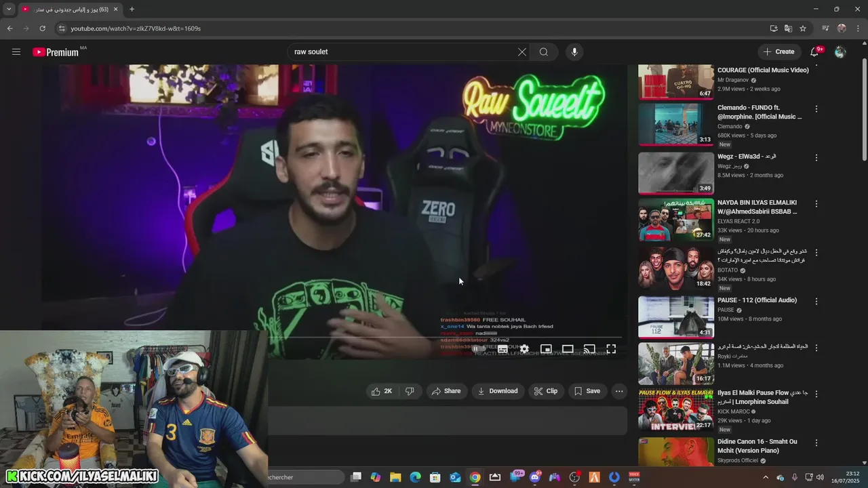Open options for NAYDA BIN ILYAS ELMALIKI video
The height and width of the screenshot is (488, 868).
(816, 203)
